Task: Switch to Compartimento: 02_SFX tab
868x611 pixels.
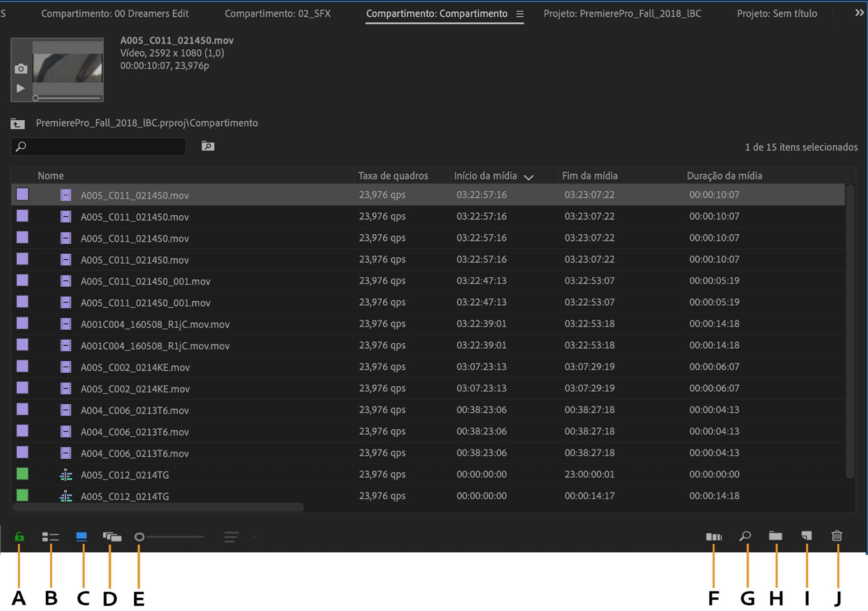Action: [x=278, y=14]
